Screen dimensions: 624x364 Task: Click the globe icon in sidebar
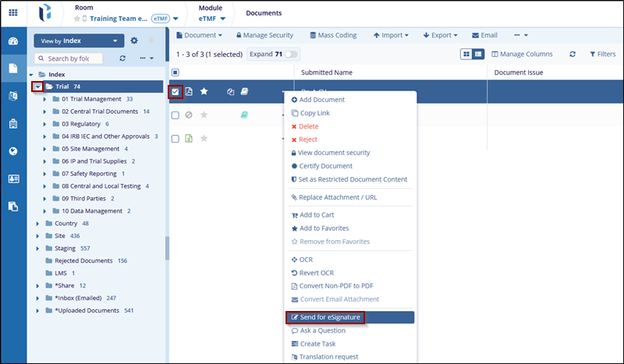pyautogui.click(x=13, y=151)
